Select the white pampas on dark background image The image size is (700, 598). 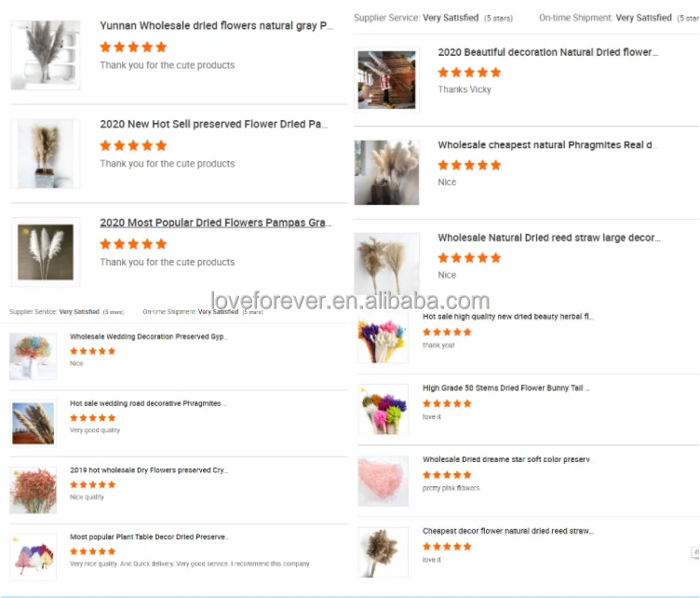point(46,251)
